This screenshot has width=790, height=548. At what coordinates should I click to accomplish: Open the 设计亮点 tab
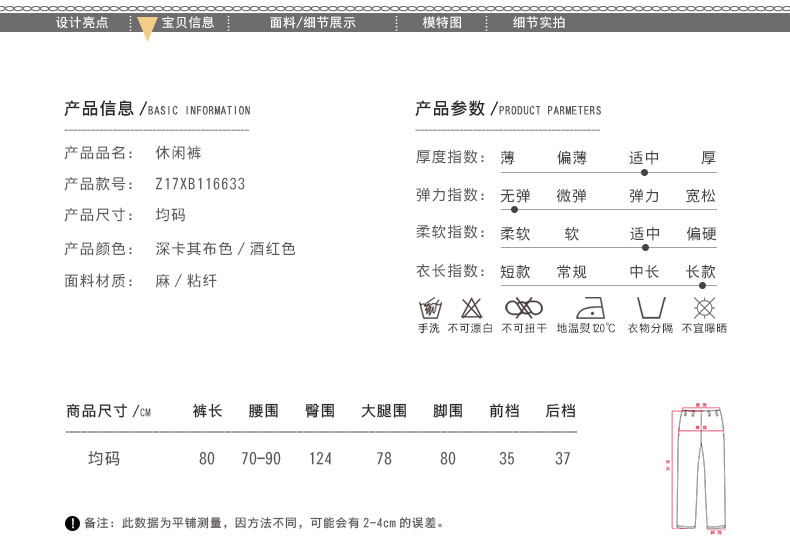[x=82, y=22]
